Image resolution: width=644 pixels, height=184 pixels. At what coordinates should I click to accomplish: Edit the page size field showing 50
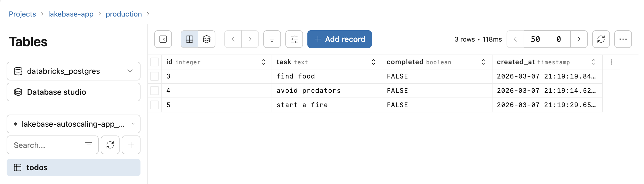[535, 39]
